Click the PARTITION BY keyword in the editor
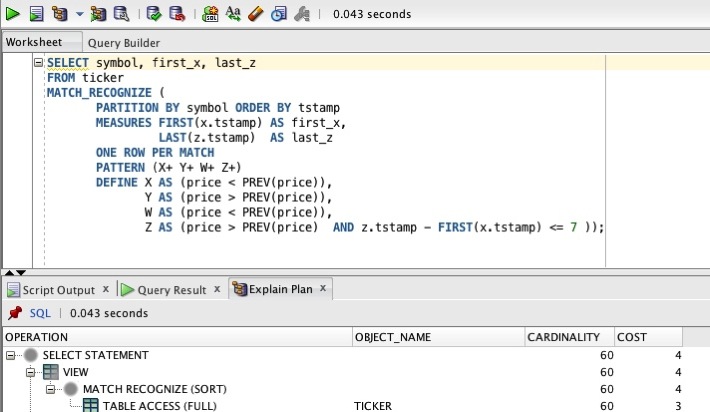 (138, 108)
